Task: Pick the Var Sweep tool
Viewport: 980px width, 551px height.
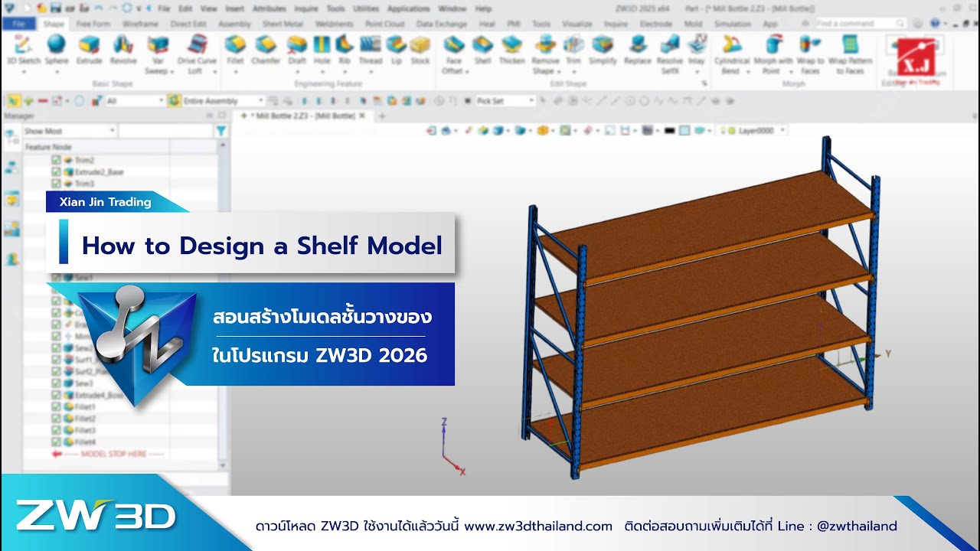Action: [x=158, y=54]
